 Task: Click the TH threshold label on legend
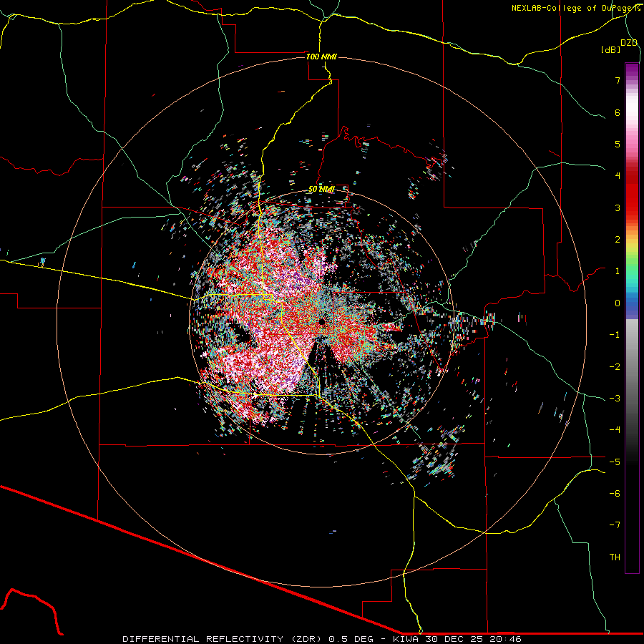(615, 557)
